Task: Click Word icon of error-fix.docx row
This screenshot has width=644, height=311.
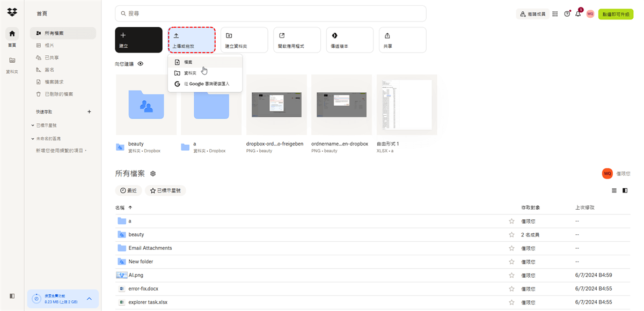Action: coord(122,288)
